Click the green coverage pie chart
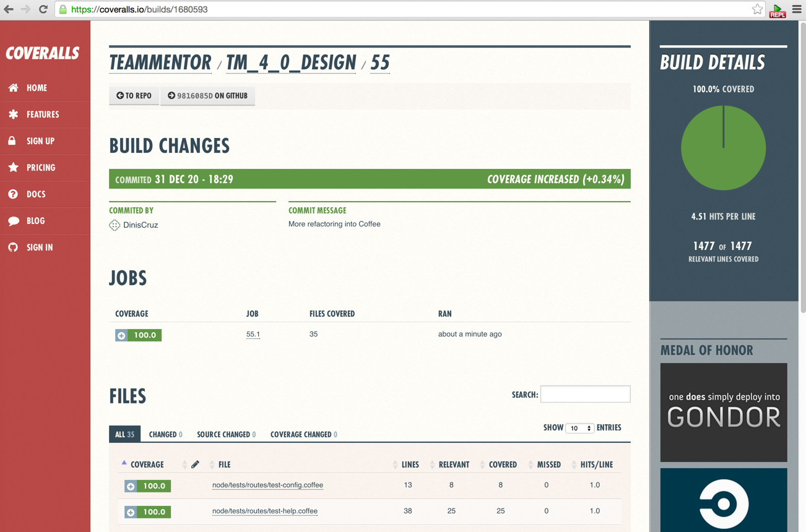Image resolution: width=806 pixels, height=532 pixels. [x=723, y=148]
